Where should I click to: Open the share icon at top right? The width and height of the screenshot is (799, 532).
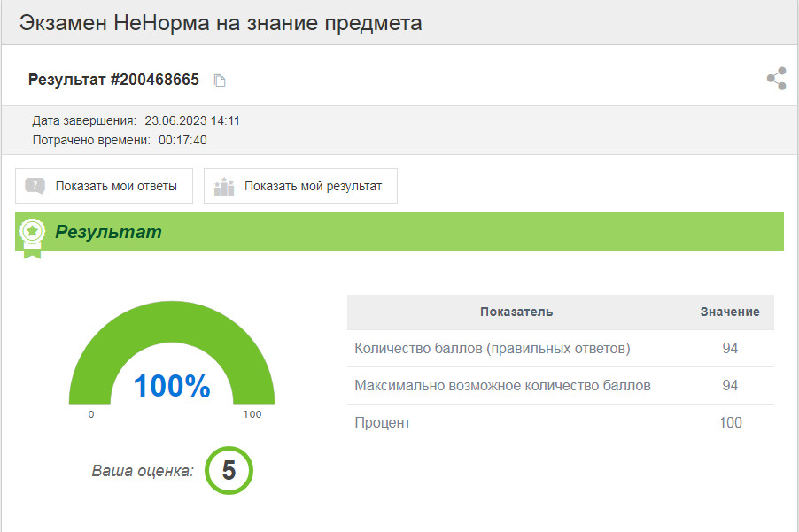coord(776,79)
